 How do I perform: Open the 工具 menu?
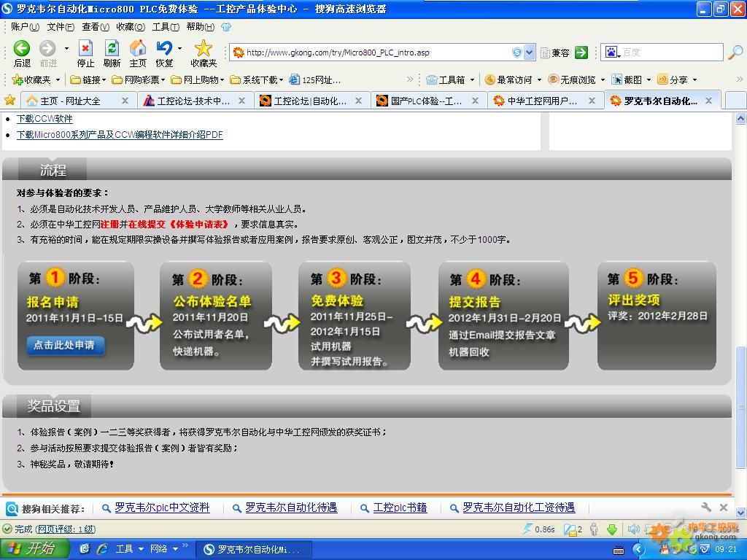166,27
